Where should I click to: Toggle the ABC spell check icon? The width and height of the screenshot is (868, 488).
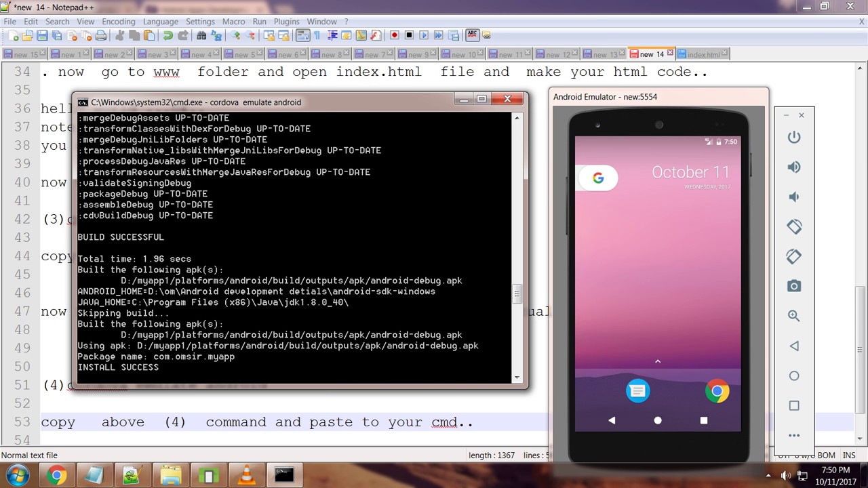(473, 35)
